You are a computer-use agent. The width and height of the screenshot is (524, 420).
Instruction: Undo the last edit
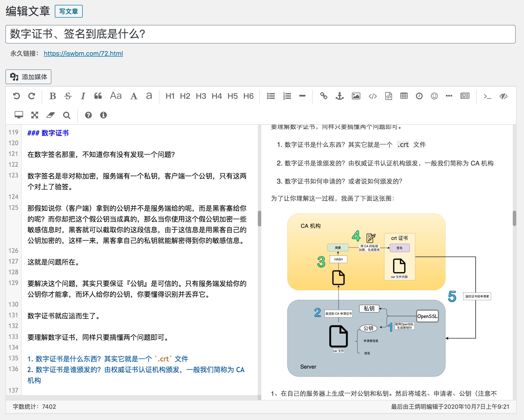[16, 96]
